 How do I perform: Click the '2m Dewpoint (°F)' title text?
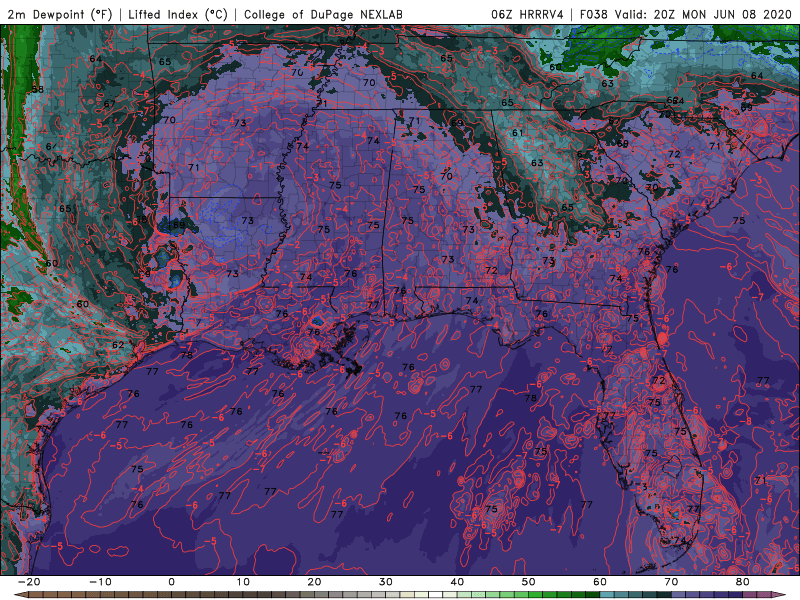coord(59,14)
